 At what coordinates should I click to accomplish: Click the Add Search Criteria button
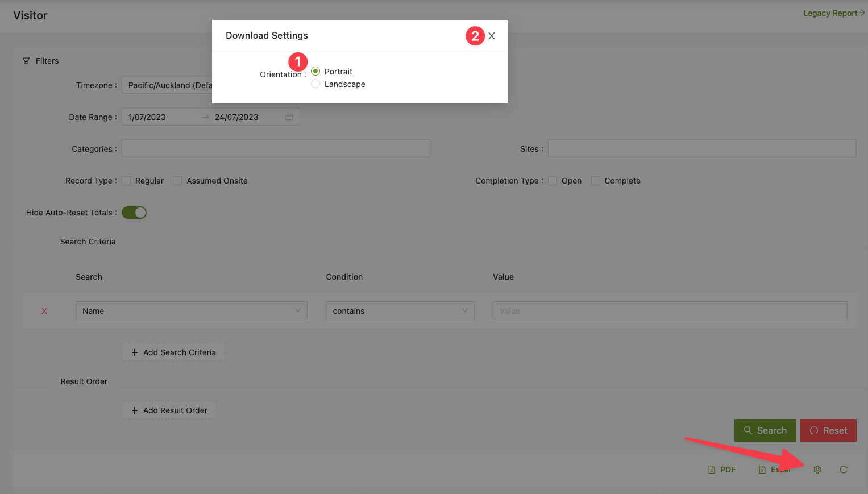coord(173,352)
